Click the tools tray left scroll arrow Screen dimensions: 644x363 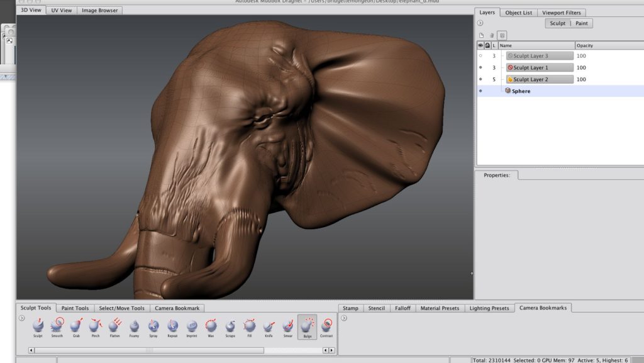tap(31, 350)
